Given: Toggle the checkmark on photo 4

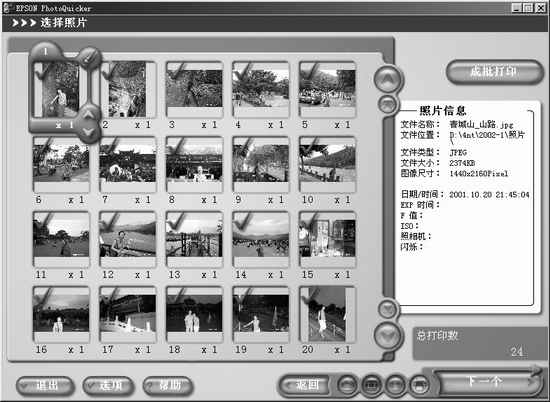Looking at the screenshot, I should click(244, 71).
